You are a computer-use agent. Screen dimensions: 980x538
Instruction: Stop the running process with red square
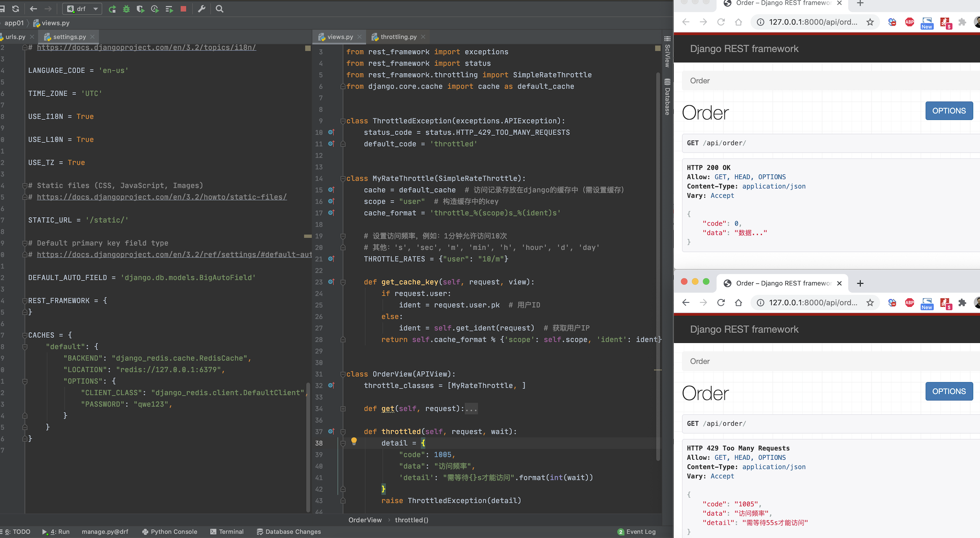(x=183, y=9)
